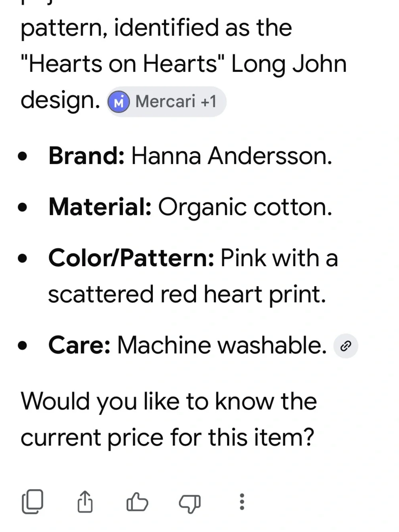Tap the +1 additional sources count
399x532 pixels.
coord(209,101)
